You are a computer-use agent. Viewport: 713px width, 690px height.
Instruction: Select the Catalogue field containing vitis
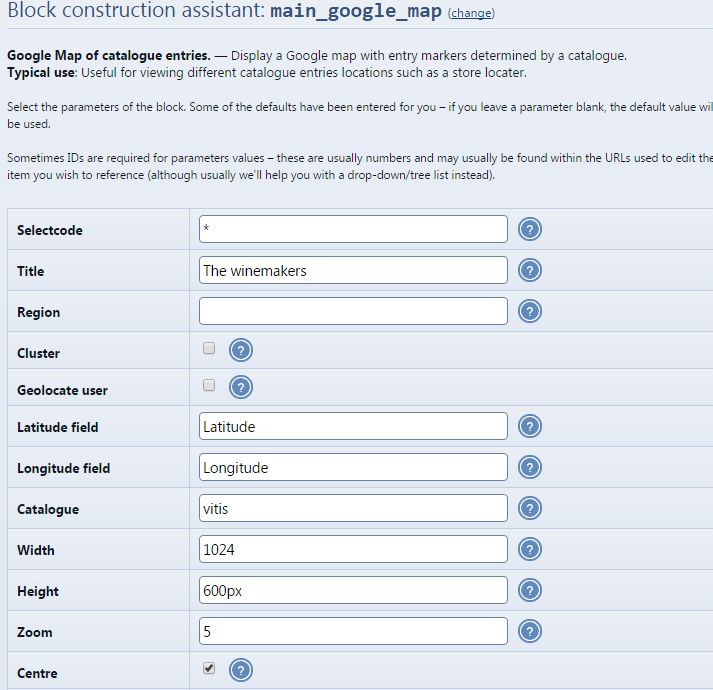(353, 509)
